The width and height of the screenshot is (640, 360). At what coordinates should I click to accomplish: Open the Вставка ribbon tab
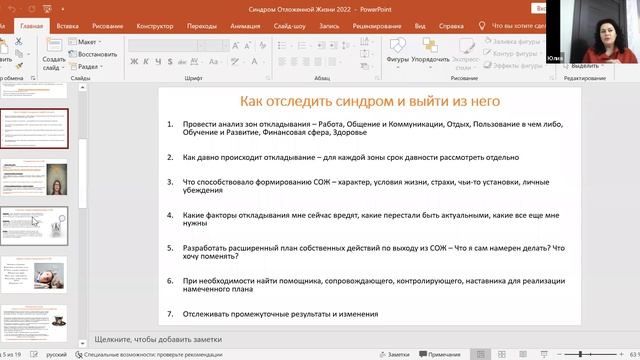pyautogui.click(x=67, y=26)
